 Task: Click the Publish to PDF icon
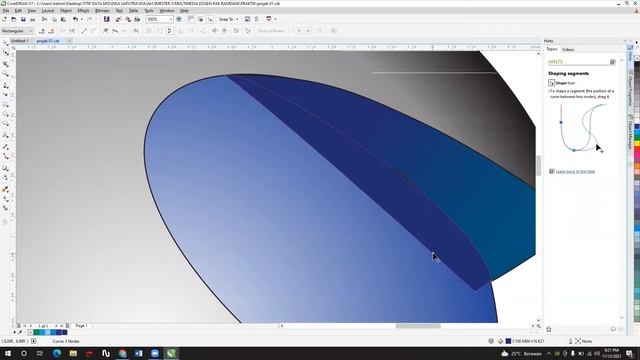tap(138, 19)
